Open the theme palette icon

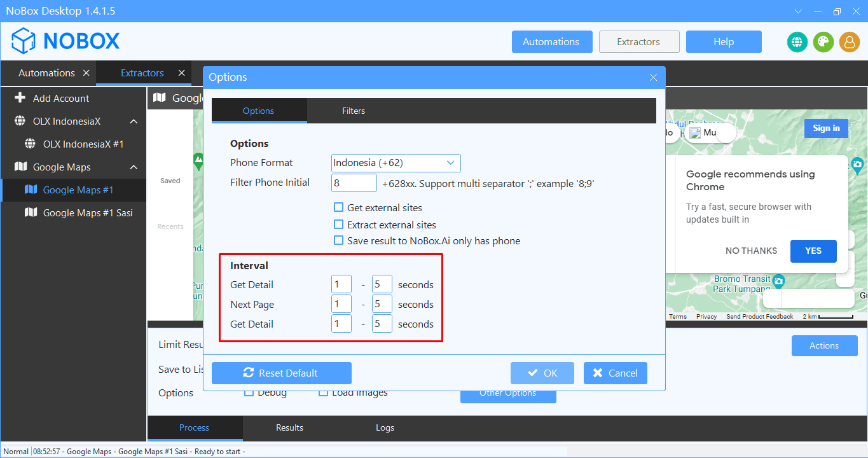pyautogui.click(x=823, y=42)
